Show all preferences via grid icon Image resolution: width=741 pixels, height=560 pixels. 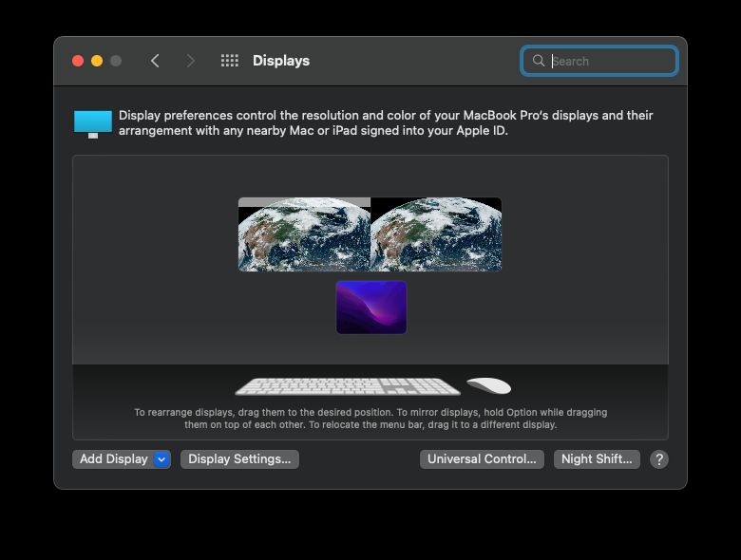tap(229, 61)
